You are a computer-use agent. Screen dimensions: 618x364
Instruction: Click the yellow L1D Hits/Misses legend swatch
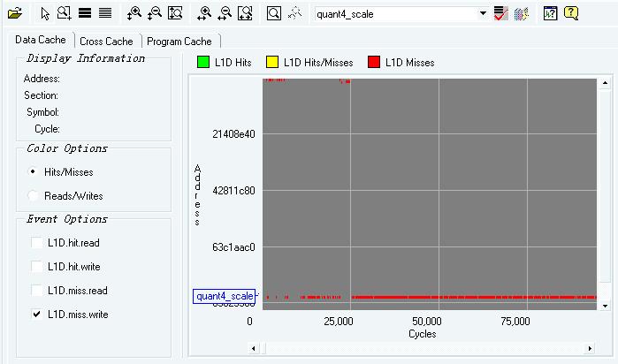point(272,62)
